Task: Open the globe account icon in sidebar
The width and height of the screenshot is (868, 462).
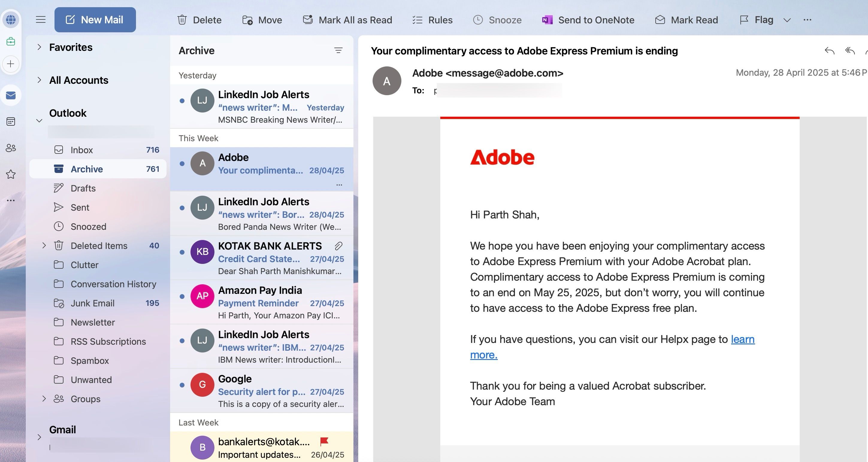Action: 11,19
